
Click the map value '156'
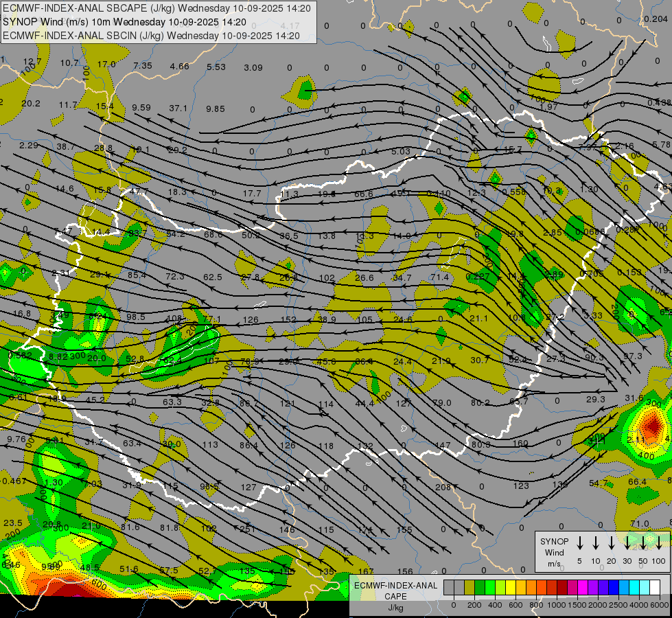[405, 572]
